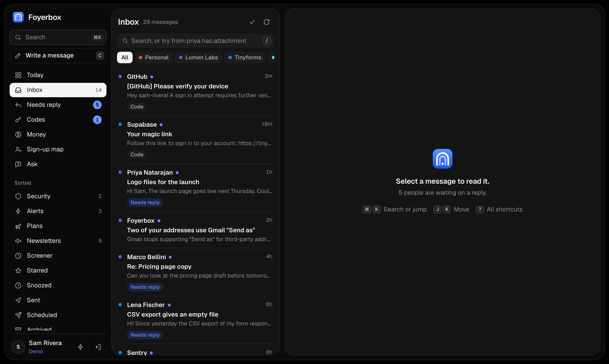The width and height of the screenshot is (609, 364).
Task: Show the Security sorted folder
Action: pyautogui.click(x=58, y=196)
